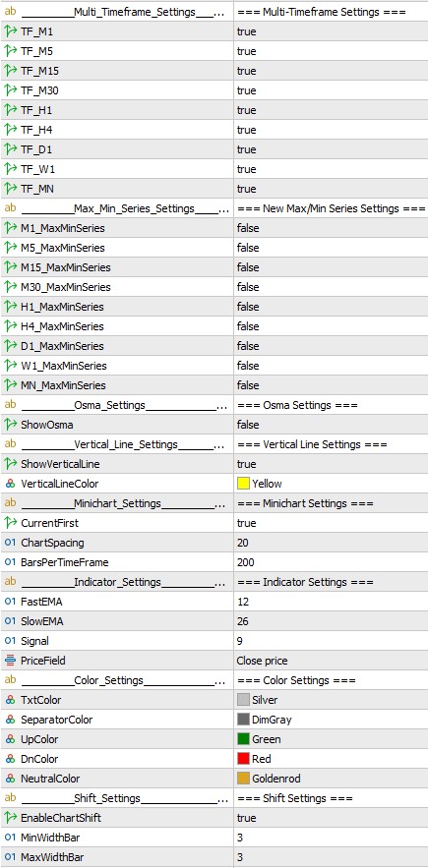Click the boolean icon beside TF_MN
The width and height of the screenshot is (428, 868).
10,189
